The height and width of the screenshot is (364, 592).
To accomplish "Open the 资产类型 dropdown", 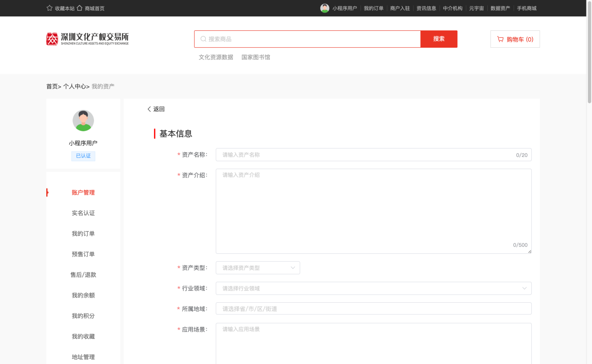I will tap(258, 268).
